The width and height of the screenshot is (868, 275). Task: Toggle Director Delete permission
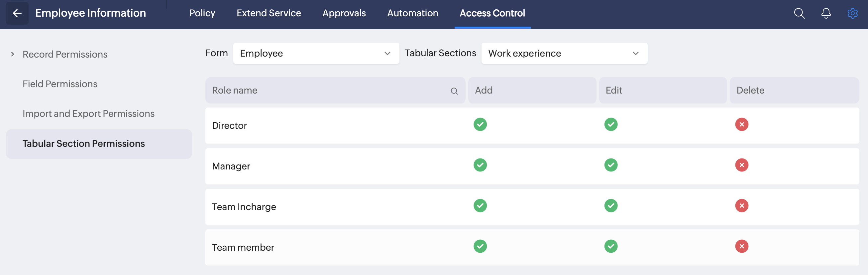point(741,125)
